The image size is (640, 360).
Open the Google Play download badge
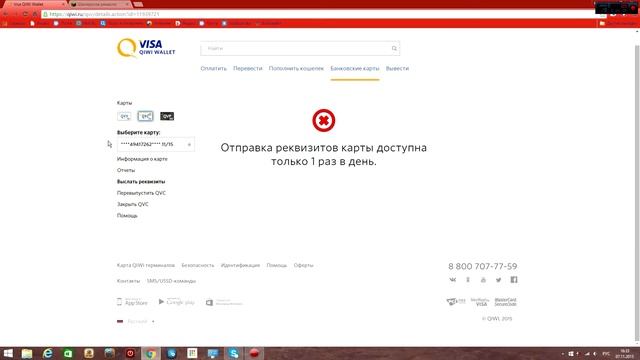click(176, 302)
